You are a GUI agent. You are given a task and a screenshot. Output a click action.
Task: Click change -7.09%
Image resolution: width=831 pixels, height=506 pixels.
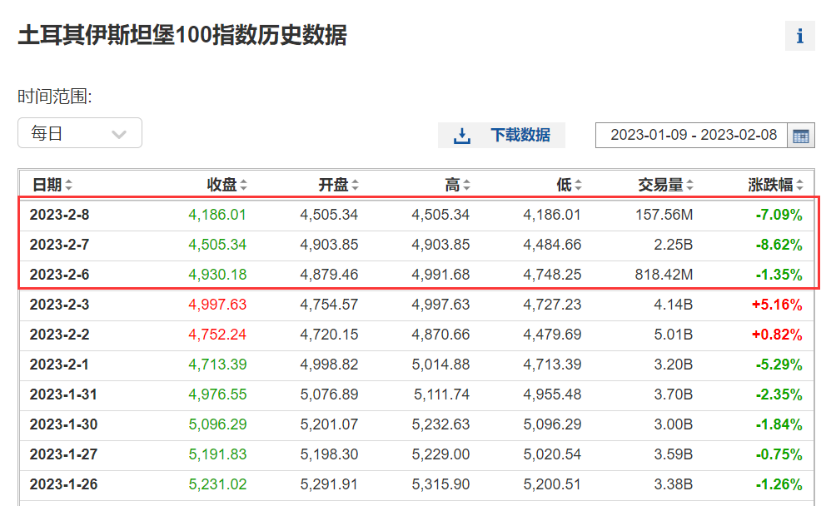coord(779,215)
